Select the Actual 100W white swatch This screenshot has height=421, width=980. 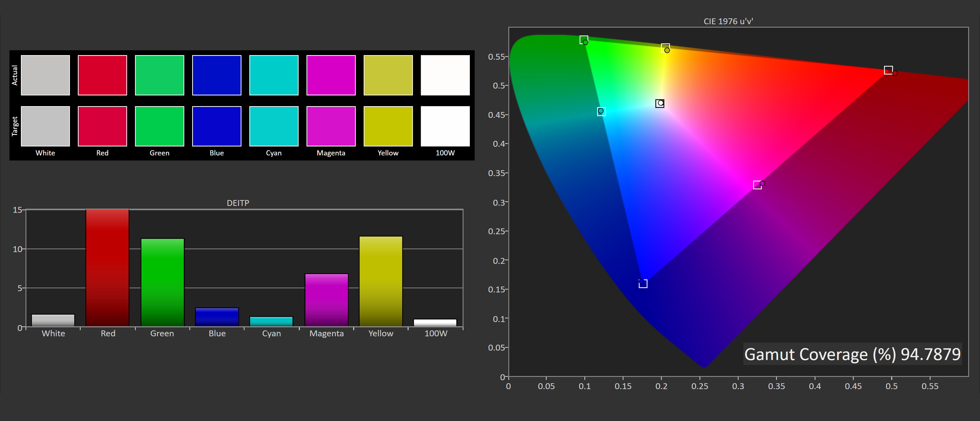(445, 75)
